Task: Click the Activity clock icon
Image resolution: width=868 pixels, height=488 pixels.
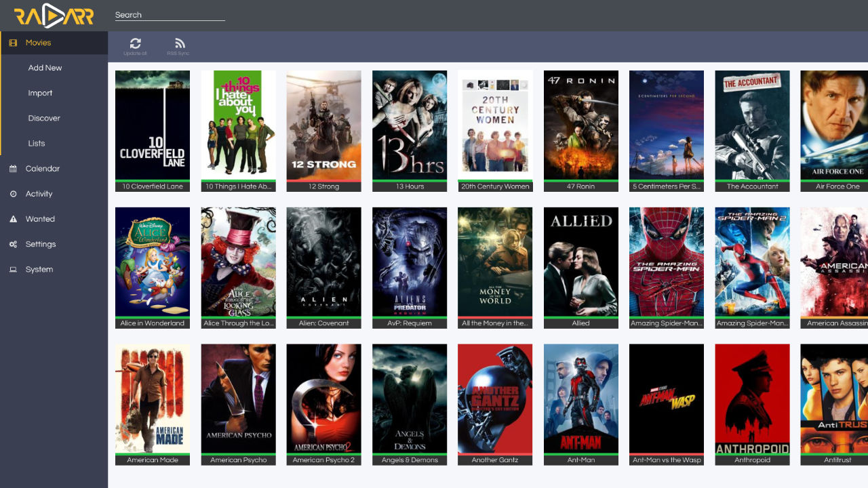Action: [x=13, y=194]
